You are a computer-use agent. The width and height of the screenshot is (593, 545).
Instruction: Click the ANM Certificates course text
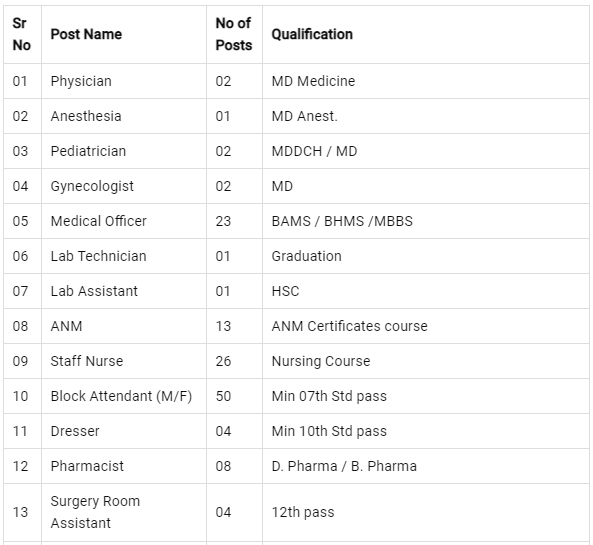349,326
